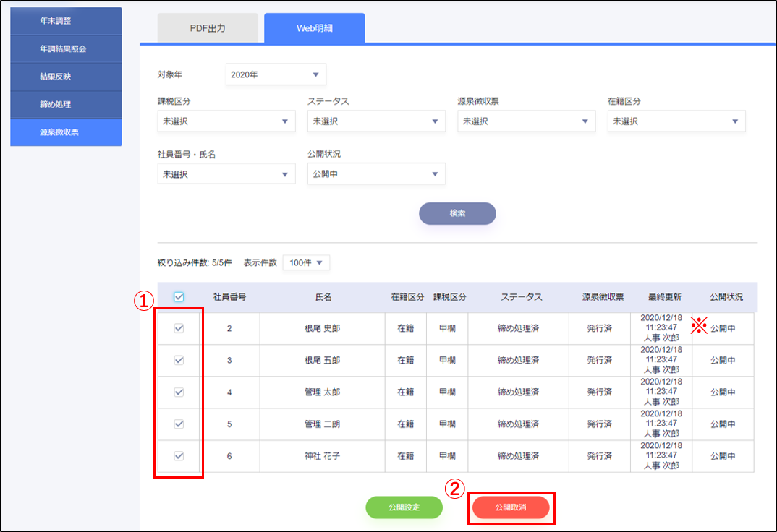
Task: Select the Web明細 tab
Action: coord(315,29)
